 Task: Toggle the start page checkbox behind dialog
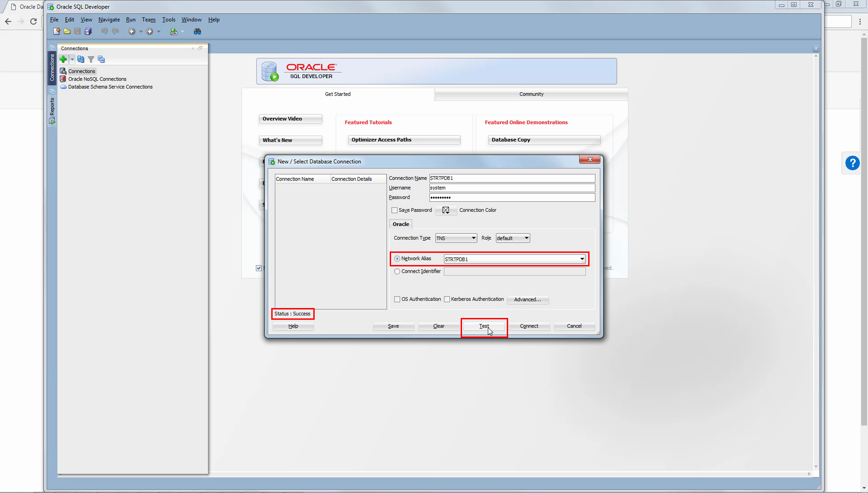(259, 268)
